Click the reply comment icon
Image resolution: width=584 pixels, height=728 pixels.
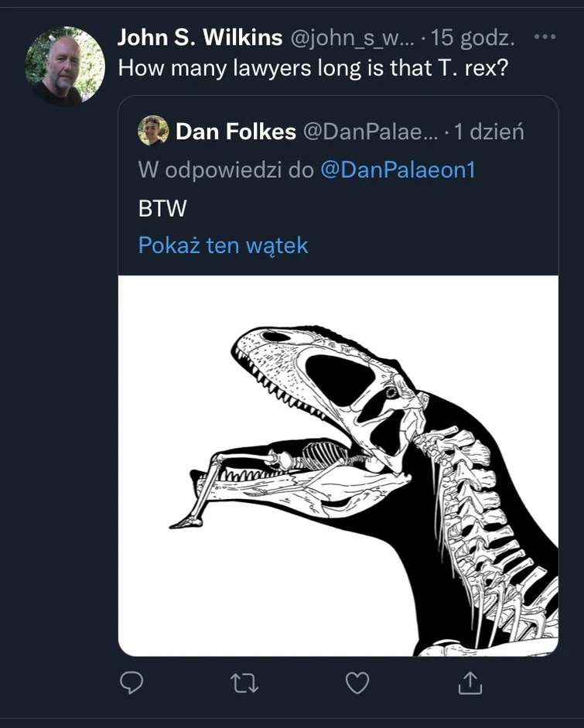click(x=132, y=683)
